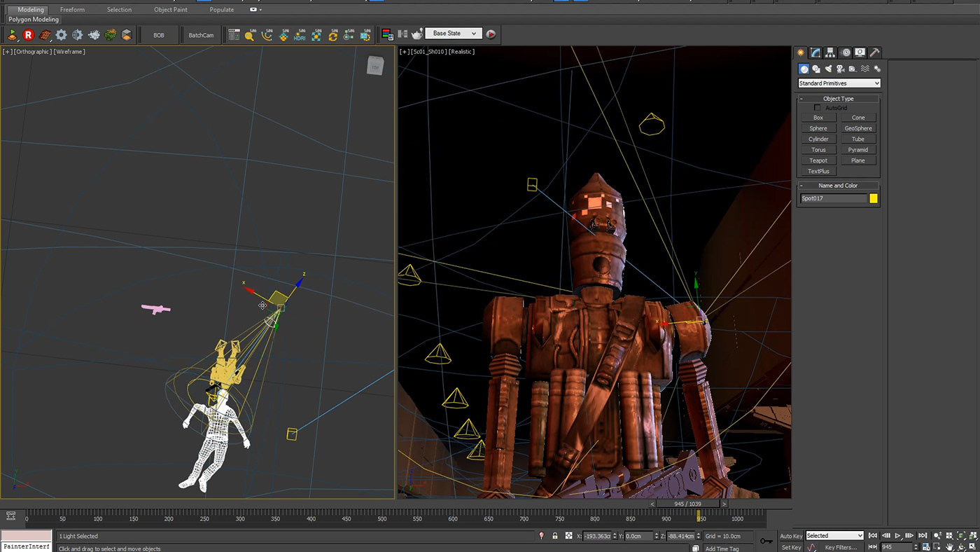Click the large Set Keys key icon
This screenshot has width=980, height=552.
(767, 541)
